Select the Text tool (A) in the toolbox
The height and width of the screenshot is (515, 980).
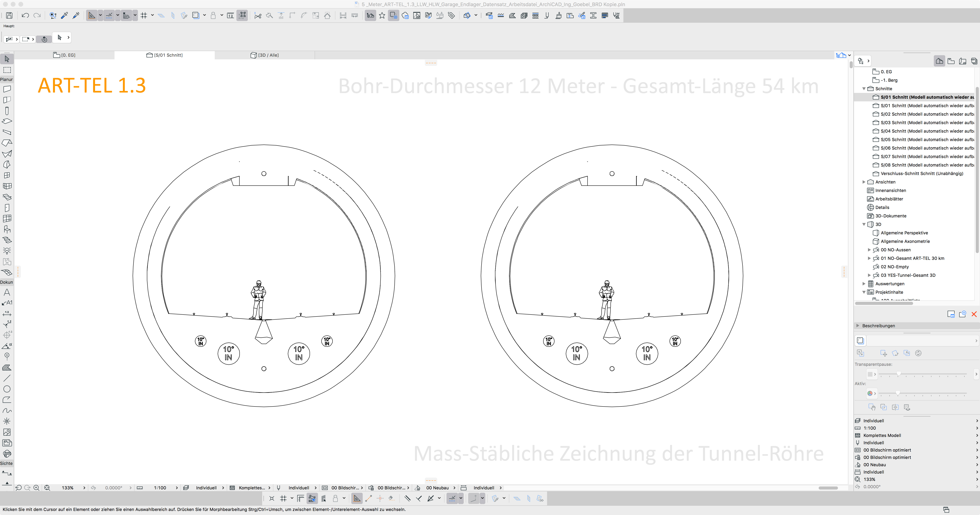click(x=7, y=292)
